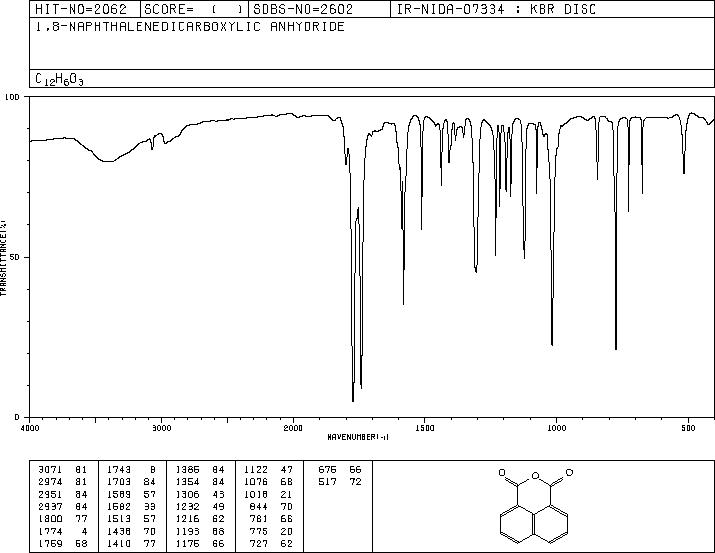Click the 844 peak entry in table
This screenshot has width=715, height=553.
[x=271, y=506]
